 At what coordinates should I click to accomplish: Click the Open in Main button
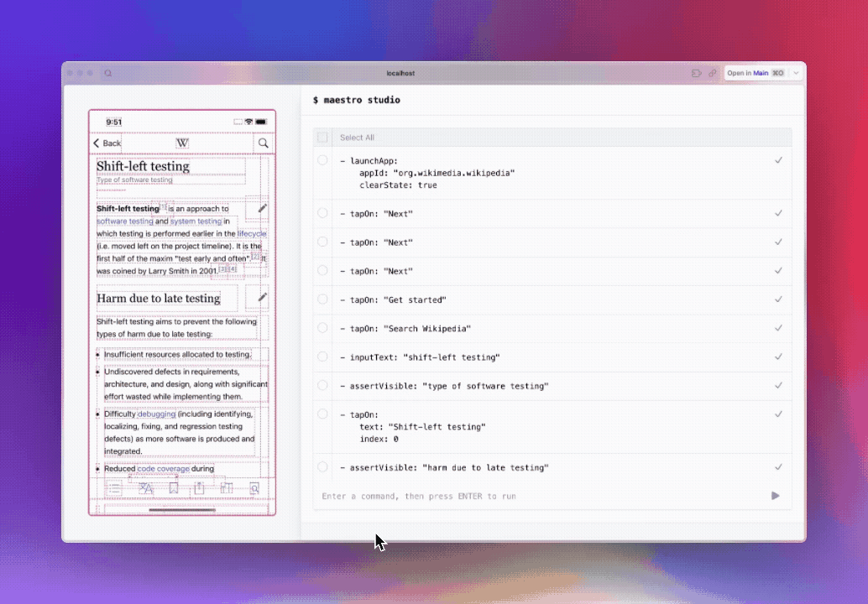756,73
